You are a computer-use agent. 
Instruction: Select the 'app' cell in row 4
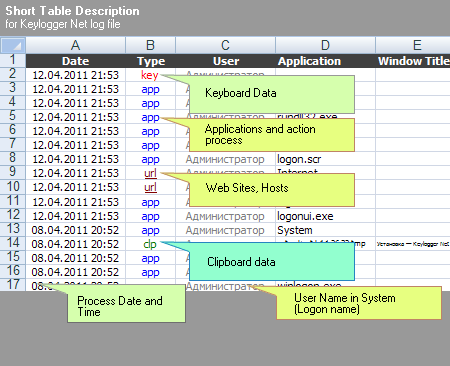point(151,103)
